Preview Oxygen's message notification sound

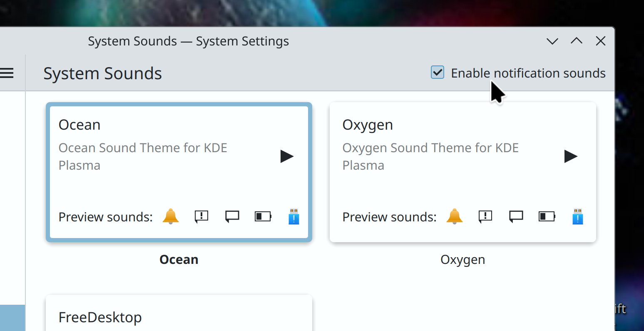[516, 216]
